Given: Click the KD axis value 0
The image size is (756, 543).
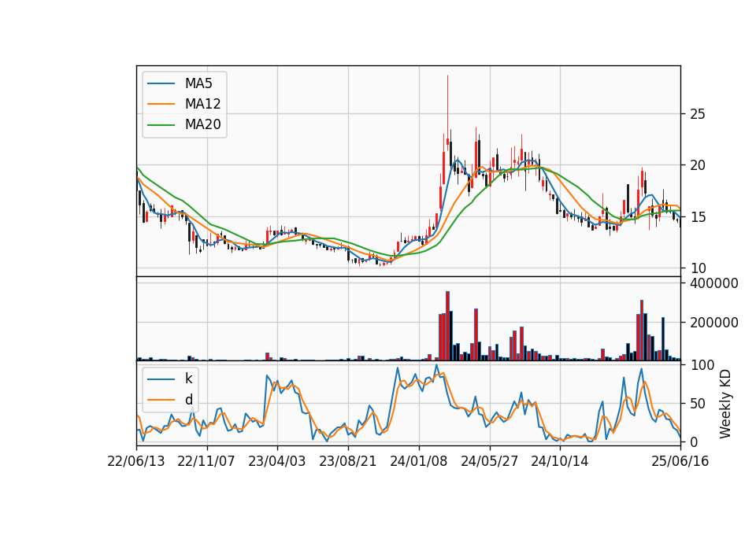Looking at the screenshot, I should coord(693,441).
